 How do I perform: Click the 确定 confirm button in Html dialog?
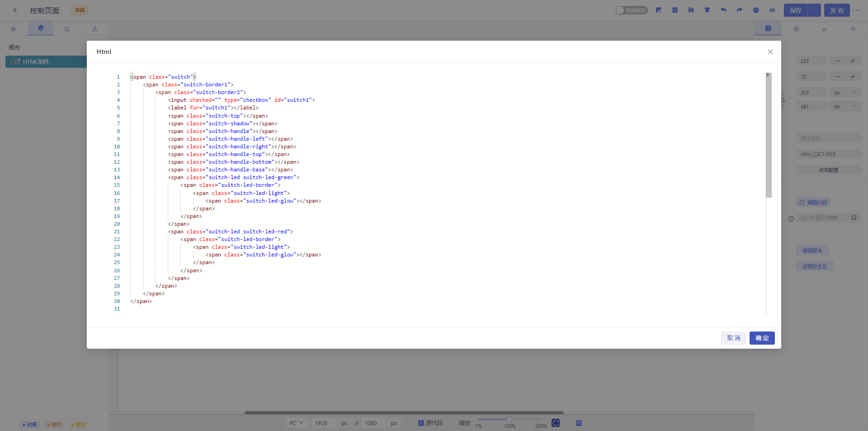pos(762,338)
